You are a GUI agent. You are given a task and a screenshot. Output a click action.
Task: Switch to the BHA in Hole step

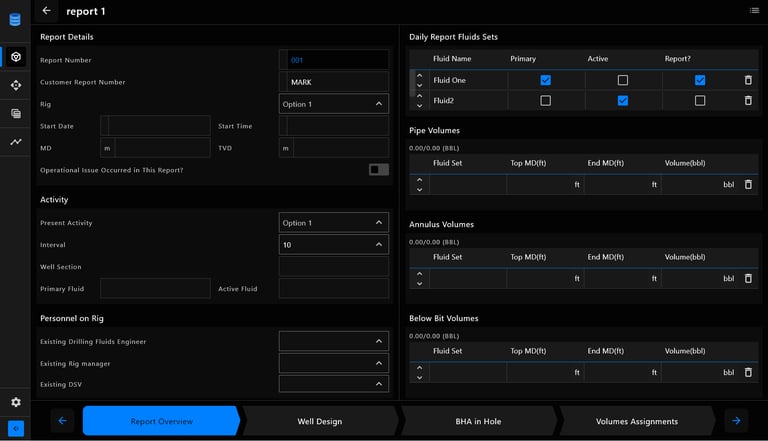478,421
